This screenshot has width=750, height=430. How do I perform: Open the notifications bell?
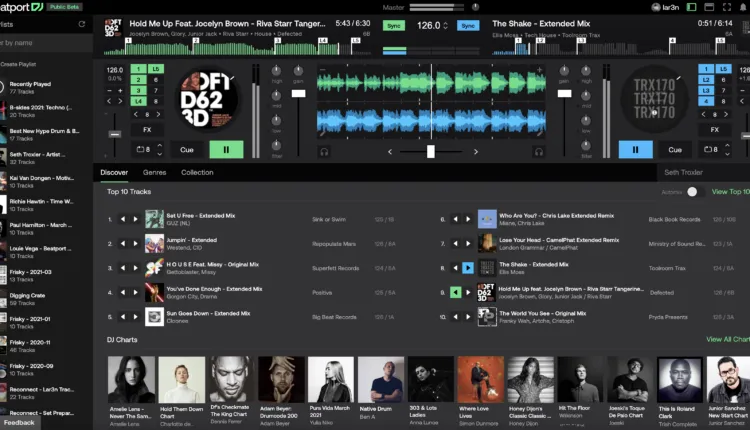pyautogui.click(x=743, y=7)
